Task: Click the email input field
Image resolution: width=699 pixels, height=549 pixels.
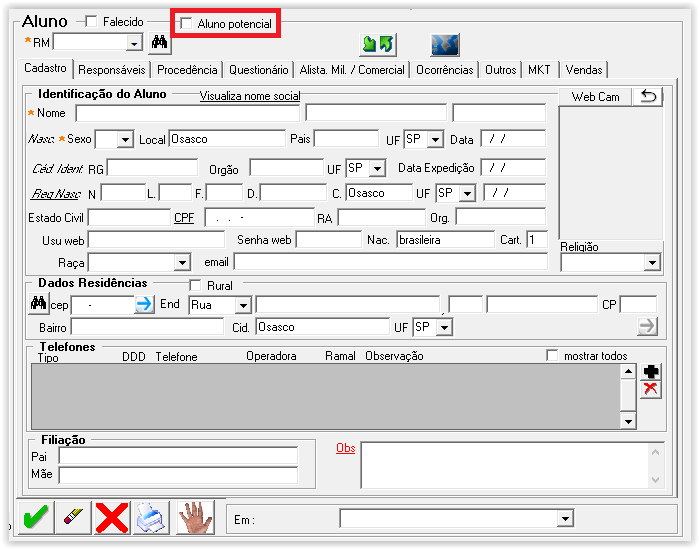Action: tap(391, 262)
